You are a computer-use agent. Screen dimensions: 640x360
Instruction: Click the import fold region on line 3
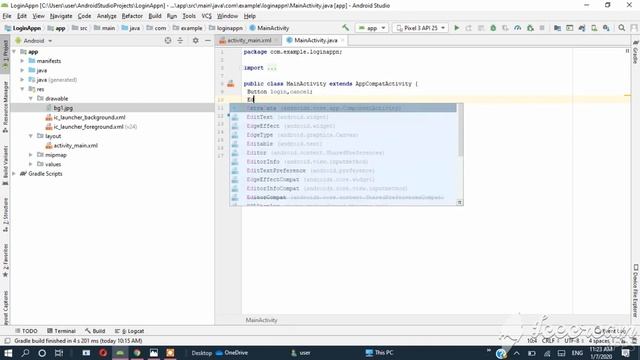tap(272, 68)
